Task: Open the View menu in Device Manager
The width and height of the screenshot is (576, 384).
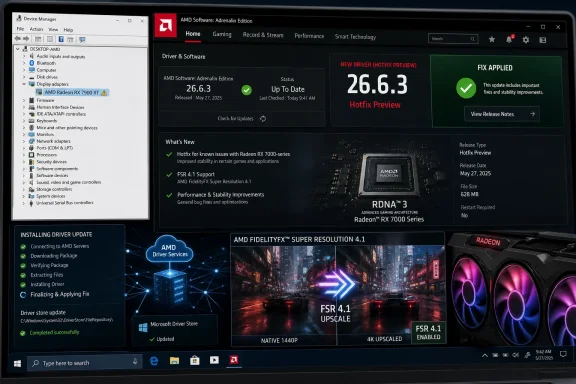Action: tap(53, 29)
